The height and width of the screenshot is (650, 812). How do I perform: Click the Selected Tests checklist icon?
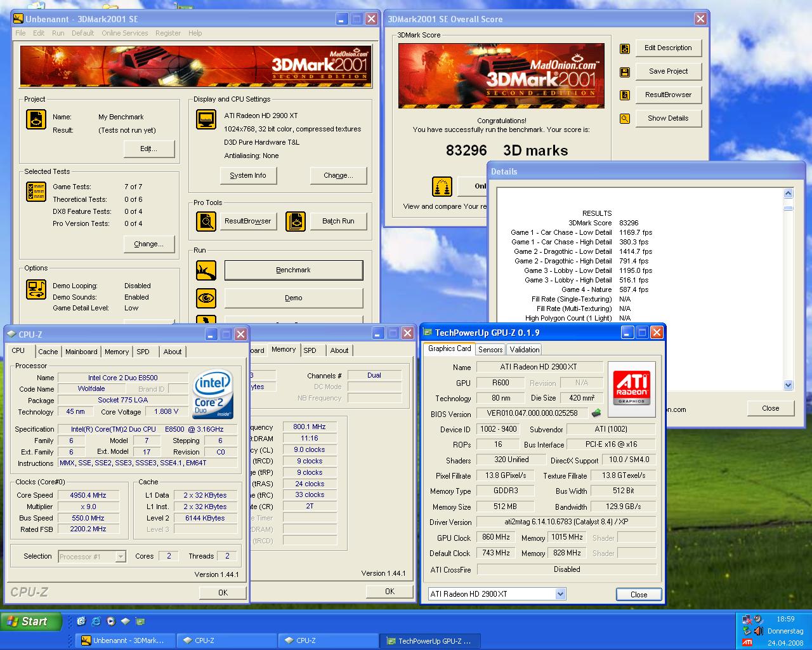coord(36,192)
